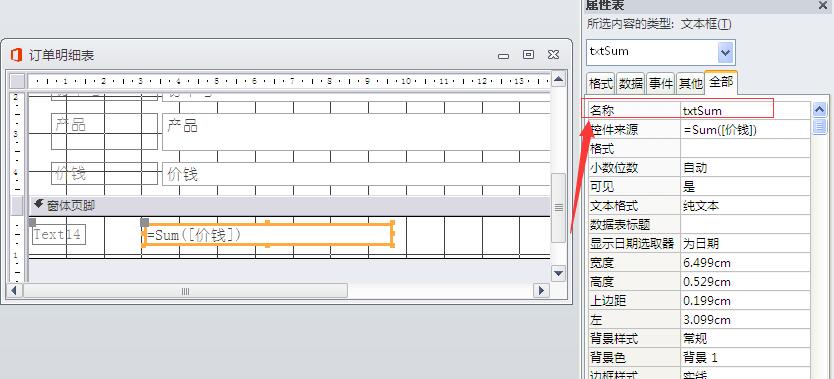Click the Office icon in form title bar
The height and width of the screenshot is (379, 834).
pyautogui.click(x=16, y=55)
